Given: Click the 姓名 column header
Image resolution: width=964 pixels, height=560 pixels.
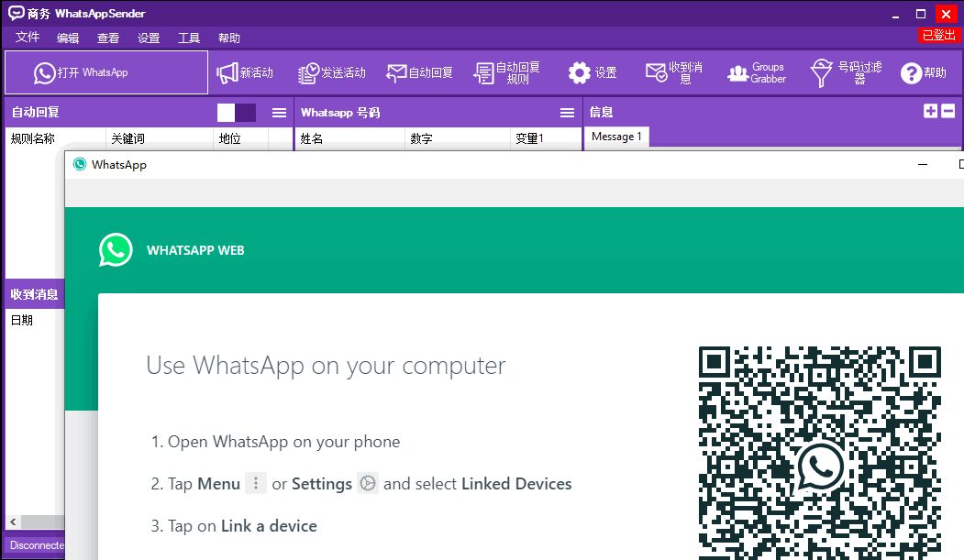Looking at the screenshot, I should 349,138.
